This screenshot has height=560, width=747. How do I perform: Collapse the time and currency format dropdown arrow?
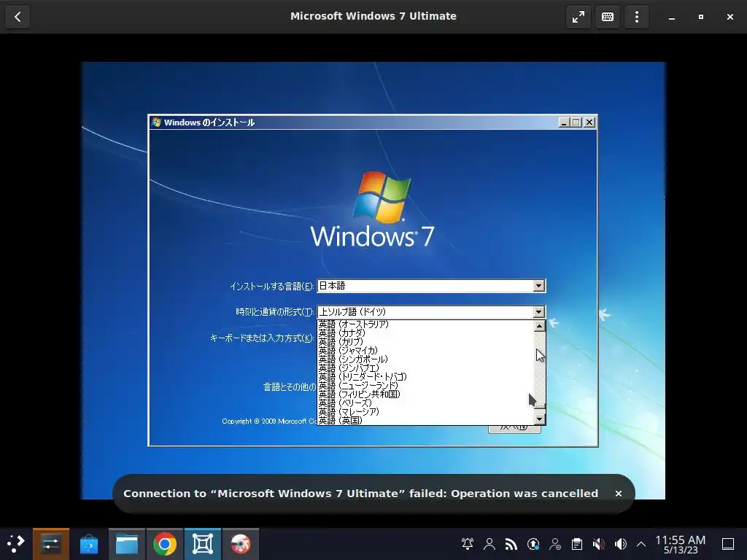(539, 312)
